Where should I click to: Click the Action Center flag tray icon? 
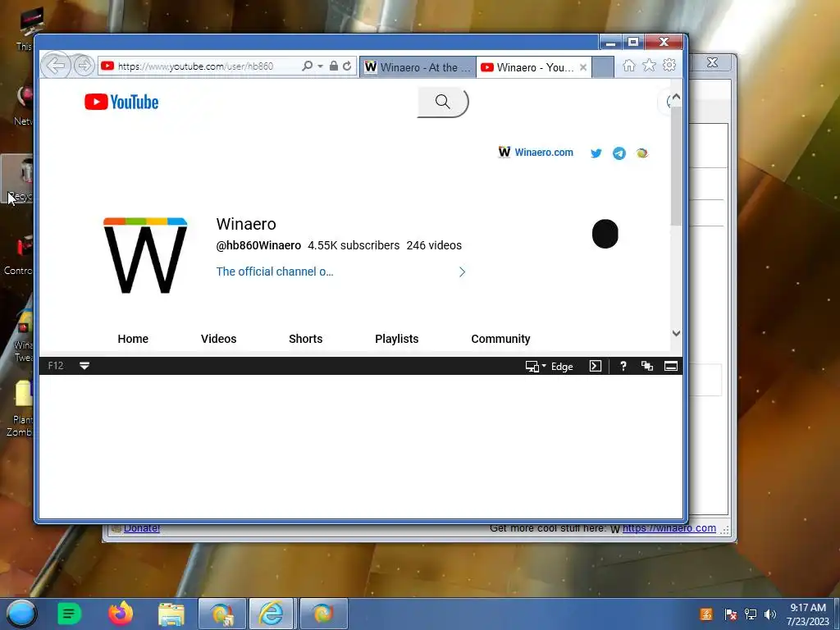(730, 614)
